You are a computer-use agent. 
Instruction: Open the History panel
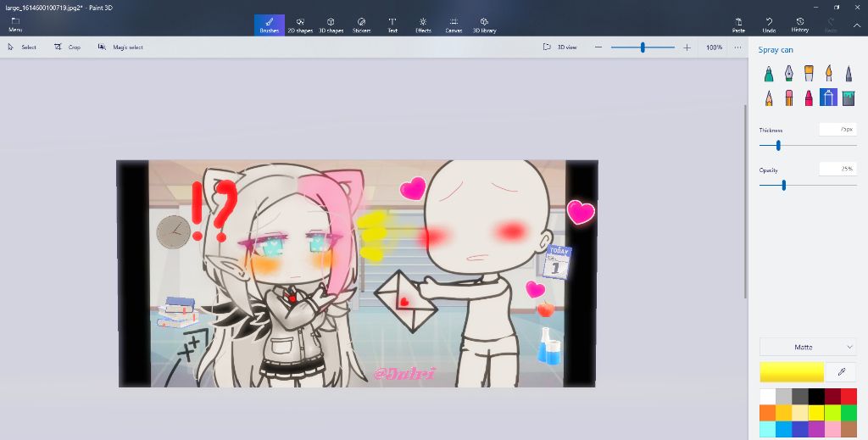800,25
